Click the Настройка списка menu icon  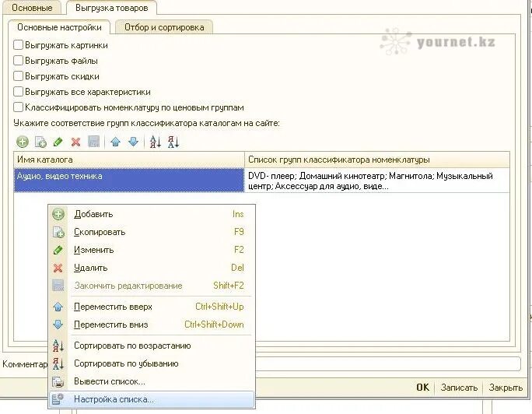pyautogui.click(x=58, y=399)
